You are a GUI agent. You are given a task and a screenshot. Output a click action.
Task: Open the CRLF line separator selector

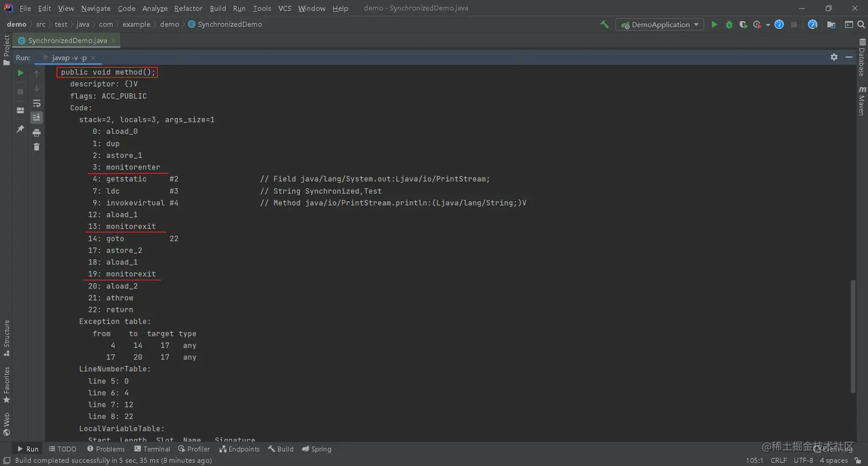[778, 460]
